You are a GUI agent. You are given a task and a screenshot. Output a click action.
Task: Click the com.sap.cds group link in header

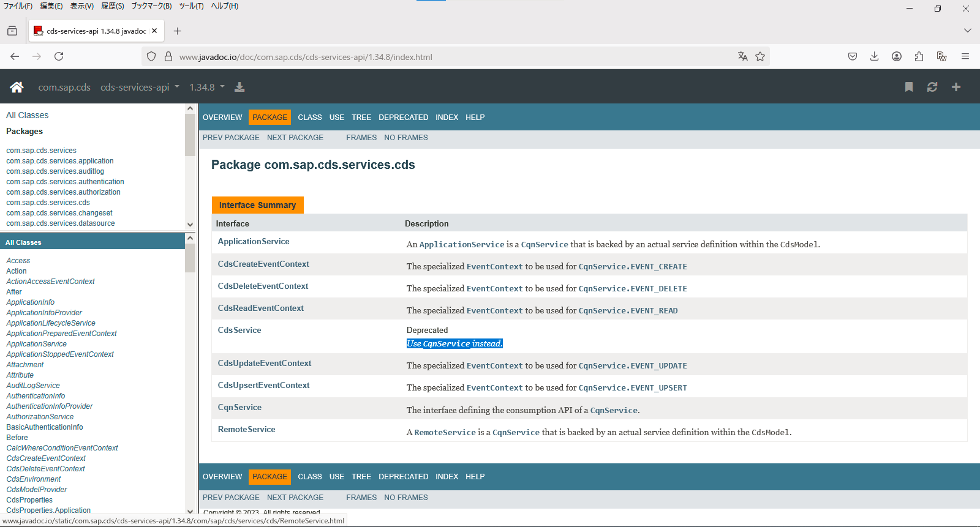(64, 87)
